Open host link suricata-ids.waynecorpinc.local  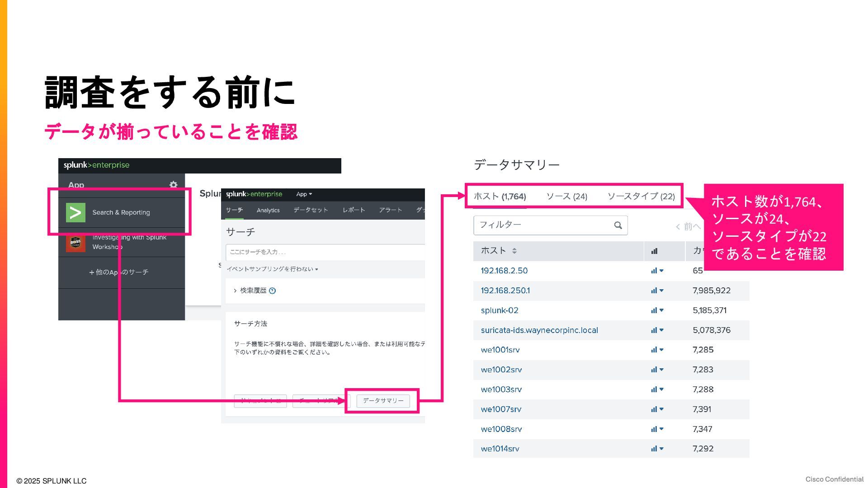pos(539,330)
